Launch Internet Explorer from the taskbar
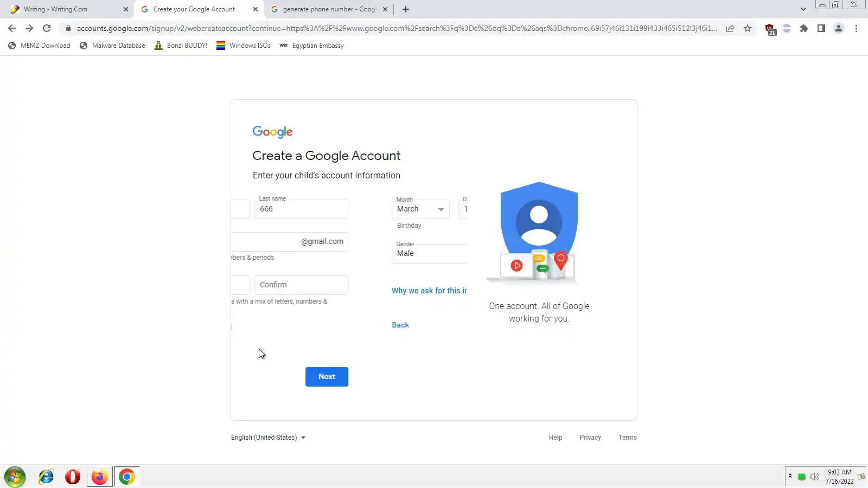868x488 pixels. click(x=46, y=477)
